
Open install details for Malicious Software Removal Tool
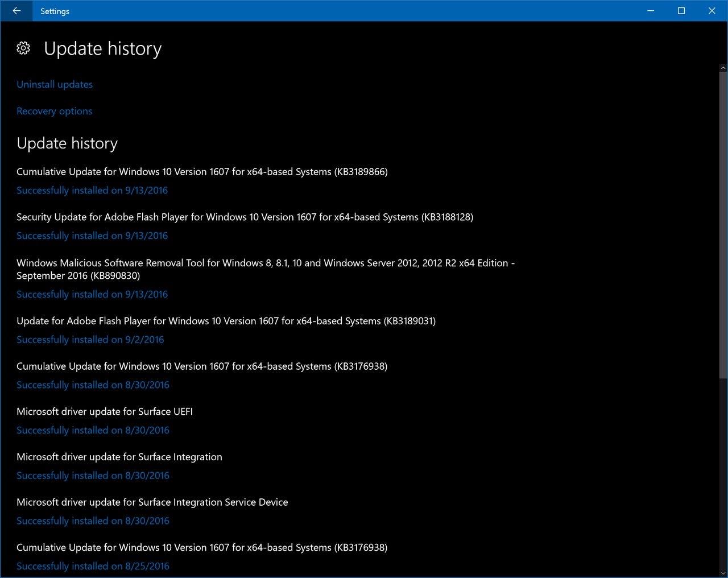[x=266, y=269]
